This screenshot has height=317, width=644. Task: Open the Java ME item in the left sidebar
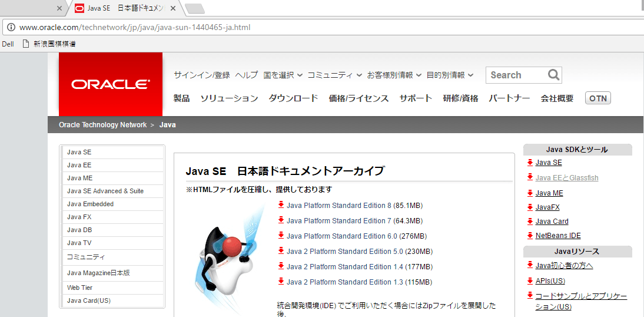112,178
